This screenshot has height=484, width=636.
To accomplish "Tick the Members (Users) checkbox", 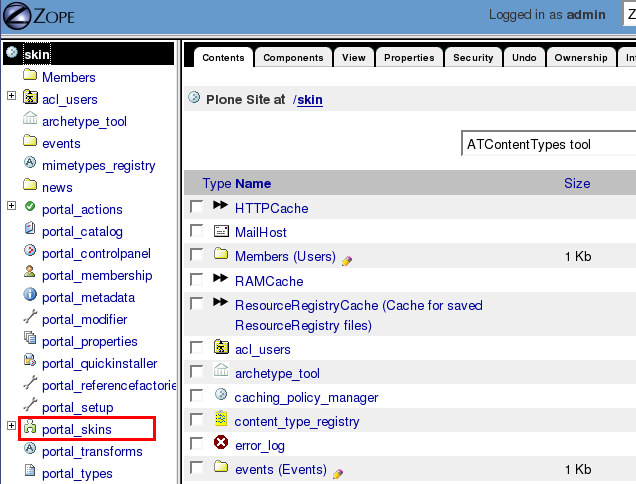I will 197,255.
